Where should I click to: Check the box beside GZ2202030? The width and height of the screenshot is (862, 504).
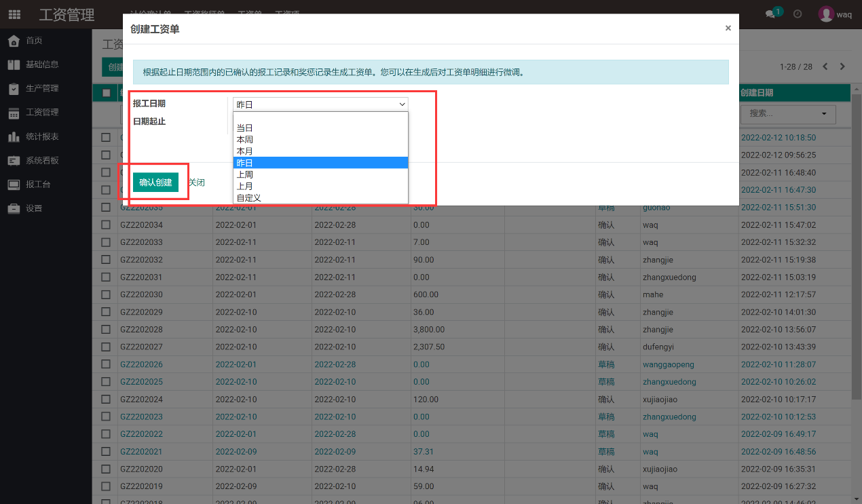coord(106,294)
